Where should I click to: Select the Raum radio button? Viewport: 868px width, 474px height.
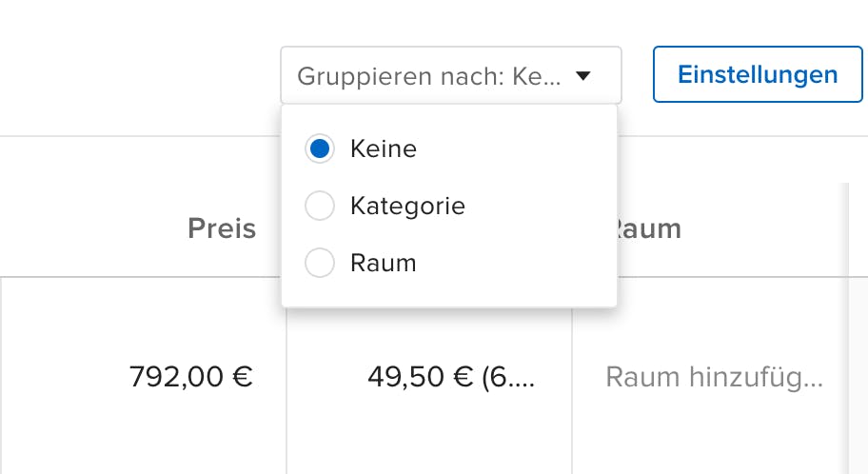[320, 263]
